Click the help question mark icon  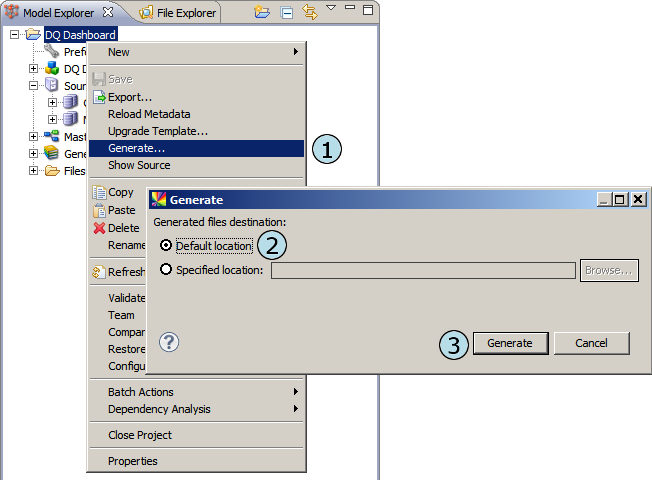point(169,342)
